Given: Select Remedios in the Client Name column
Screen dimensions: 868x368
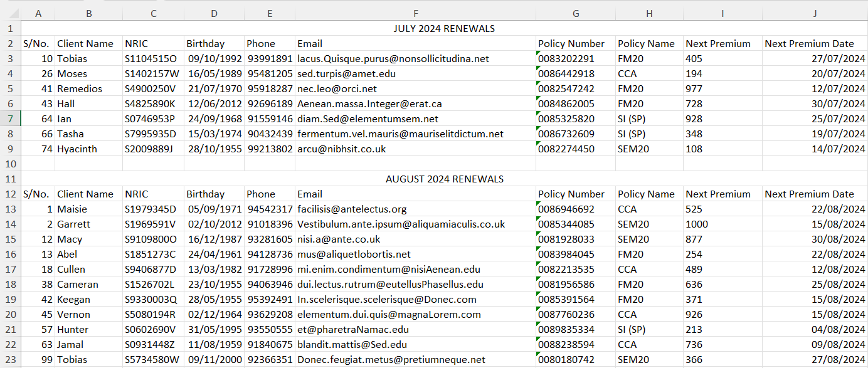Looking at the screenshot, I should click(80, 88).
